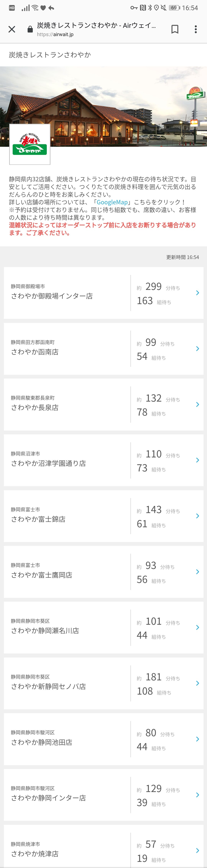The height and width of the screenshot is (868, 207).
Task: Open さわやか焼津店 wait status
Action: (103, 846)
